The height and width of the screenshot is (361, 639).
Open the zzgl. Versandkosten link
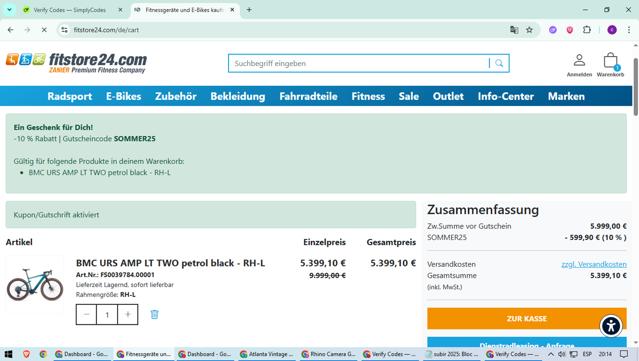click(594, 264)
